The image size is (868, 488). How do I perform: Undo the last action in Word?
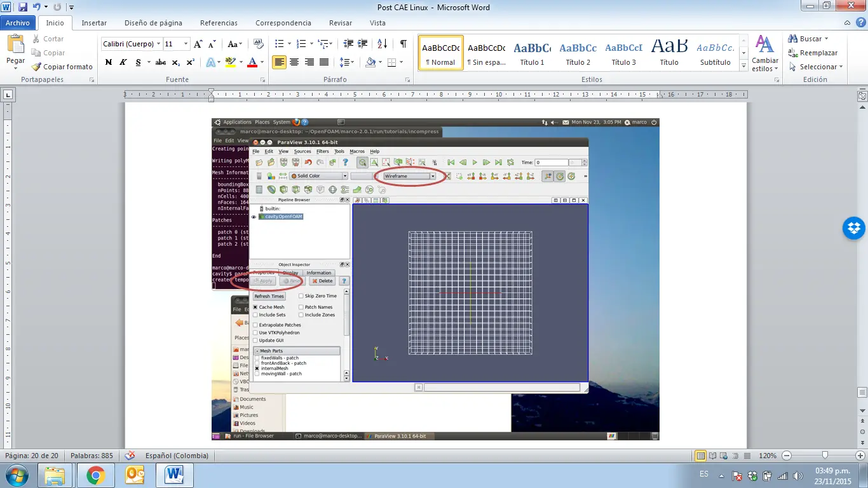37,8
